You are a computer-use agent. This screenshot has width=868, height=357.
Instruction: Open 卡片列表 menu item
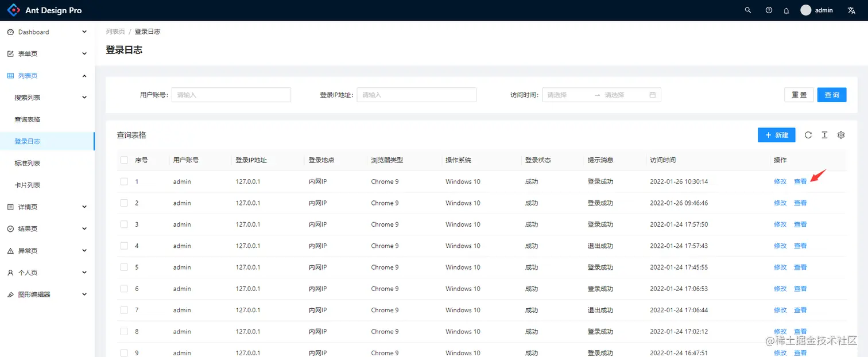pyautogui.click(x=47, y=185)
